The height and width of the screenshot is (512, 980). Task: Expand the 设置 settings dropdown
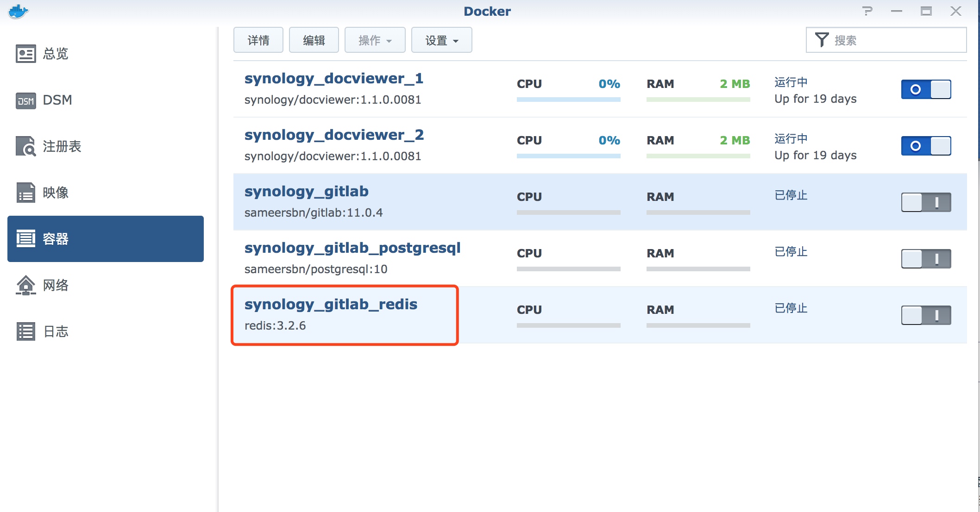[442, 40]
